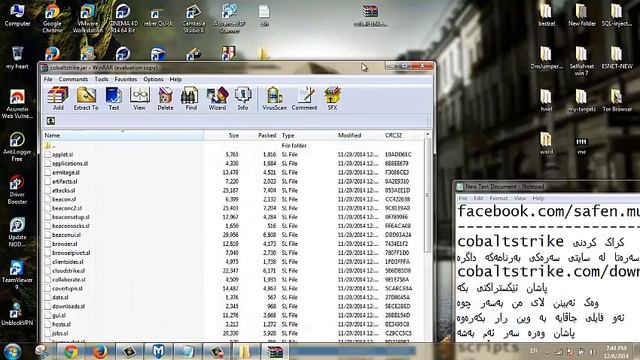The image size is (640, 360).
Task: Open the Notepad Format menu
Action: (x=498, y=198)
